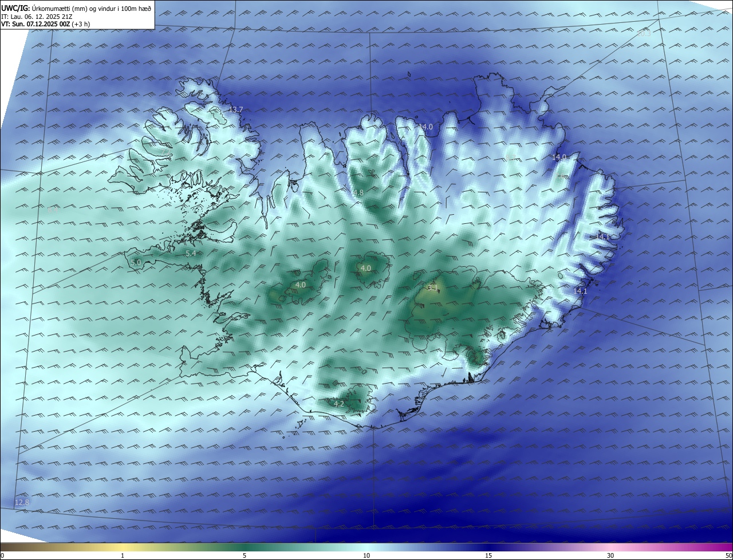Click the colorbar tick label 10
733x560 pixels.
tap(366, 555)
